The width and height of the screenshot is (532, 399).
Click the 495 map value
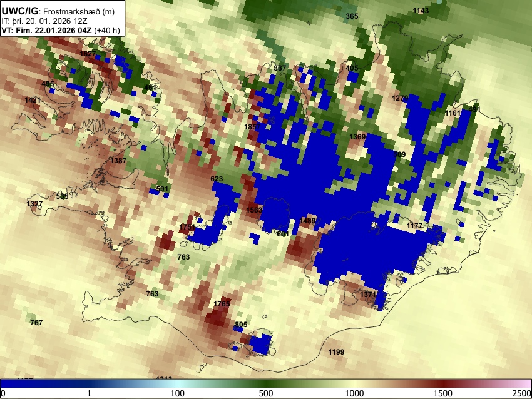pyautogui.click(x=48, y=84)
